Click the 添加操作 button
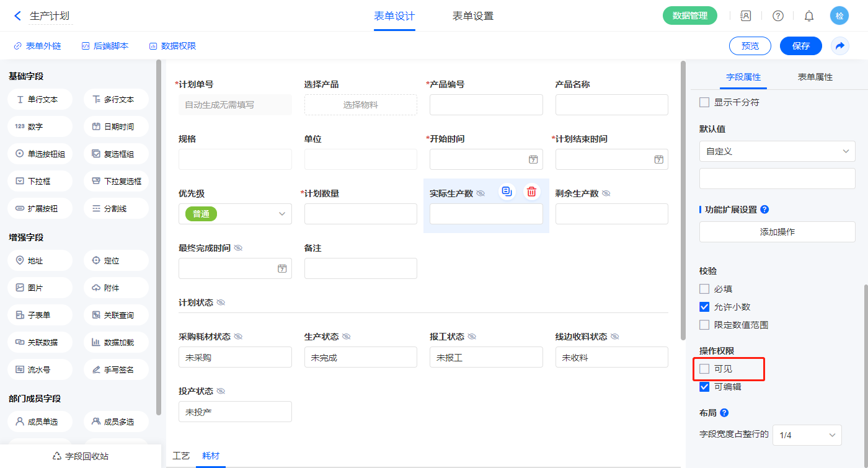This screenshot has height=468, width=868. click(x=777, y=232)
